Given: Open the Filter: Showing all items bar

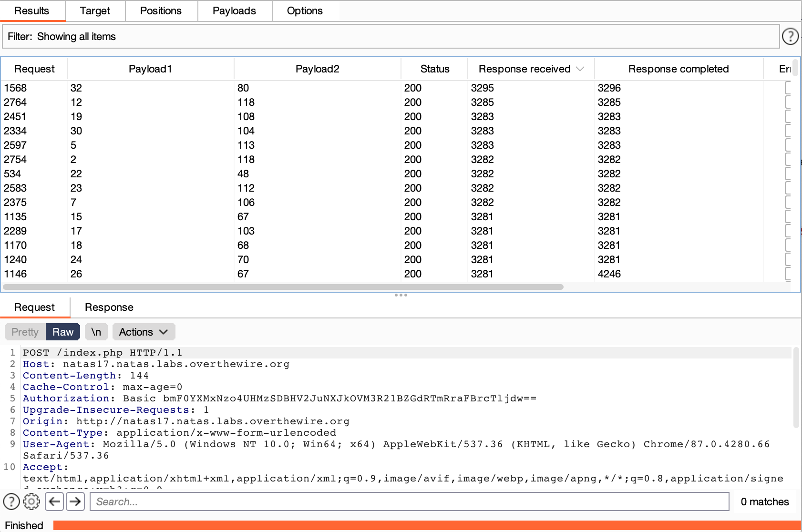Looking at the screenshot, I should pos(390,37).
